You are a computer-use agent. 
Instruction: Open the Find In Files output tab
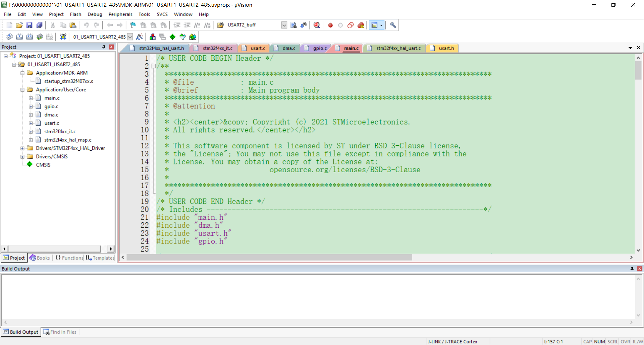click(x=60, y=332)
